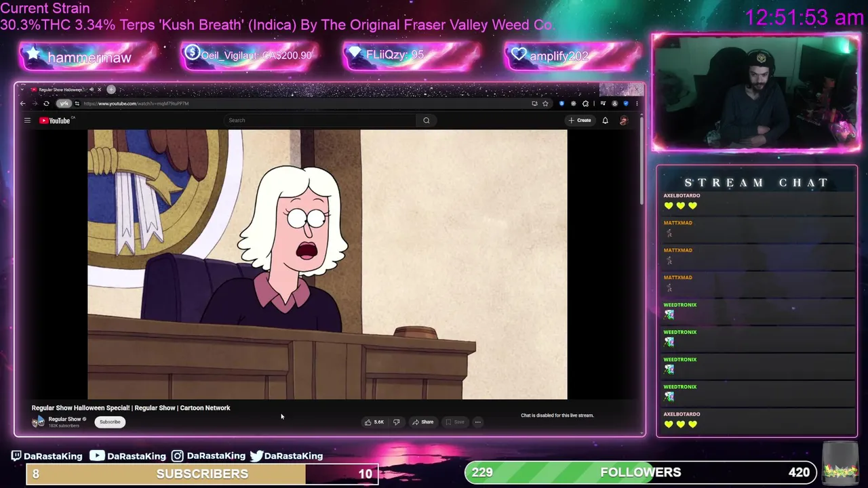Open the tab search dropdown arrow
868x488 pixels.
coord(22,89)
